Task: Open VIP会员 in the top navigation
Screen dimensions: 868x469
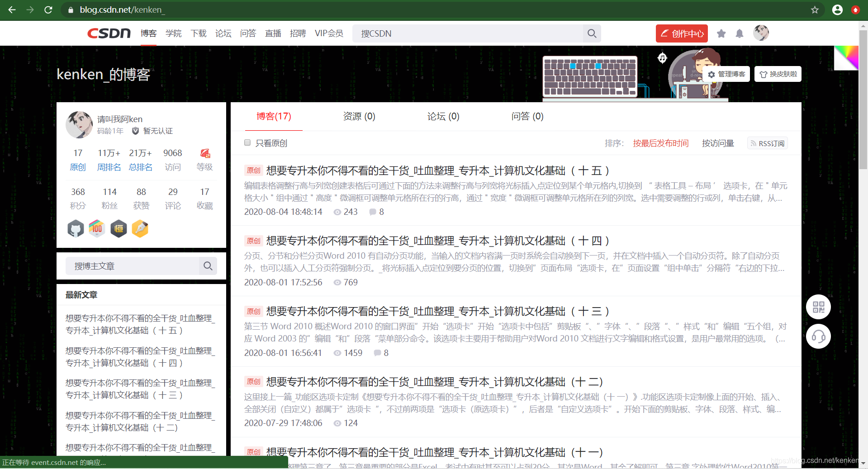Action: point(329,33)
